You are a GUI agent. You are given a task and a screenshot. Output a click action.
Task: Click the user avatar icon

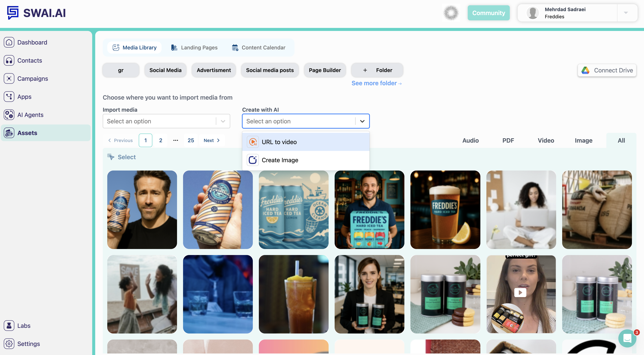coord(533,13)
